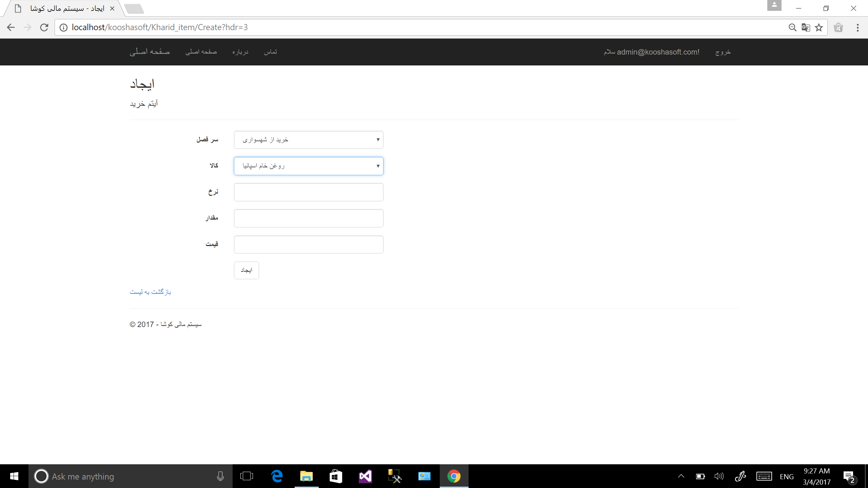Open Visual Studio from taskbar
The image size is (868, 488).
point(365,476)
